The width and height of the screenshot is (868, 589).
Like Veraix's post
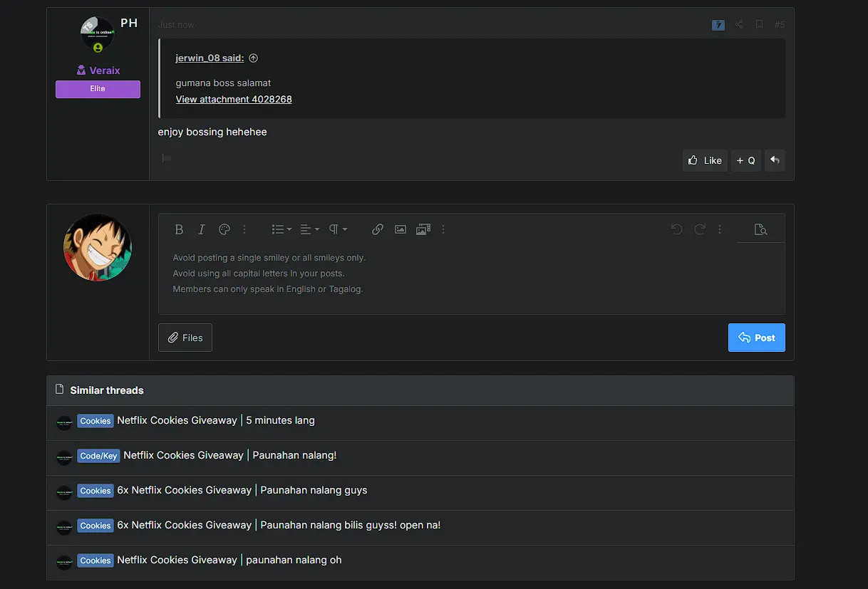click(705, 160)
